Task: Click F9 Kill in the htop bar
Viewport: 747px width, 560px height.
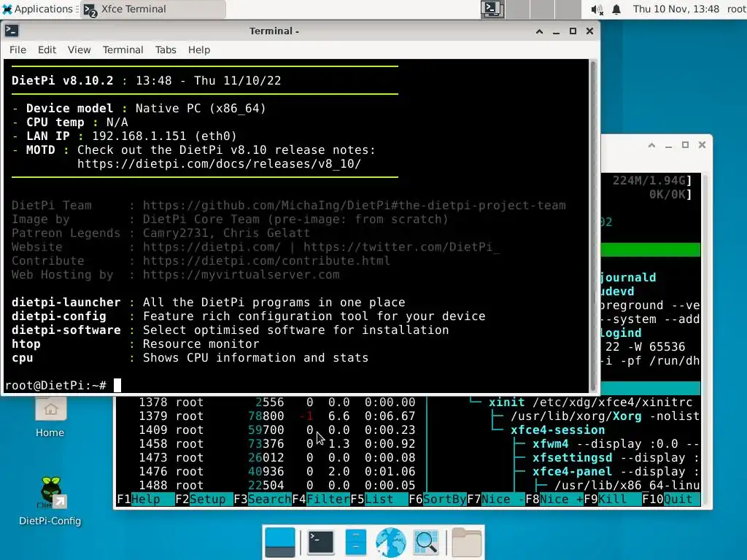Action: 613,499
